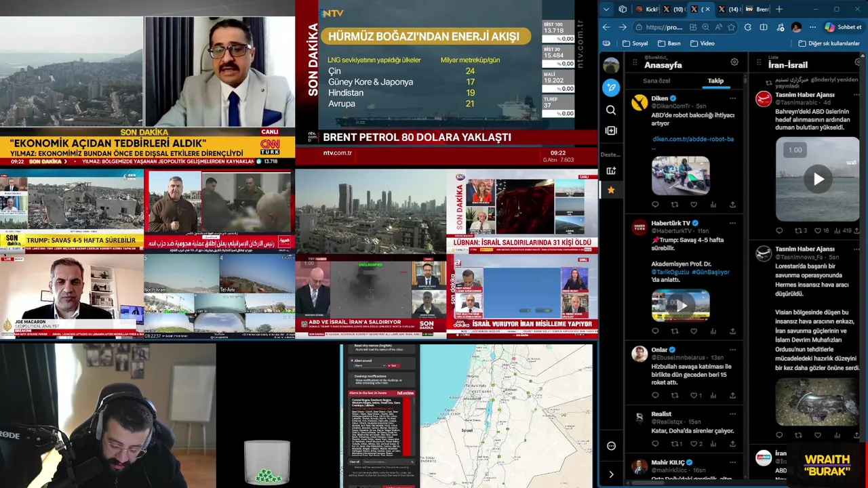Screen dimensions: 868x488
Task: Open the Sosyal bookmarks folder
Action: pyautogui.click(x=635, y=43)
